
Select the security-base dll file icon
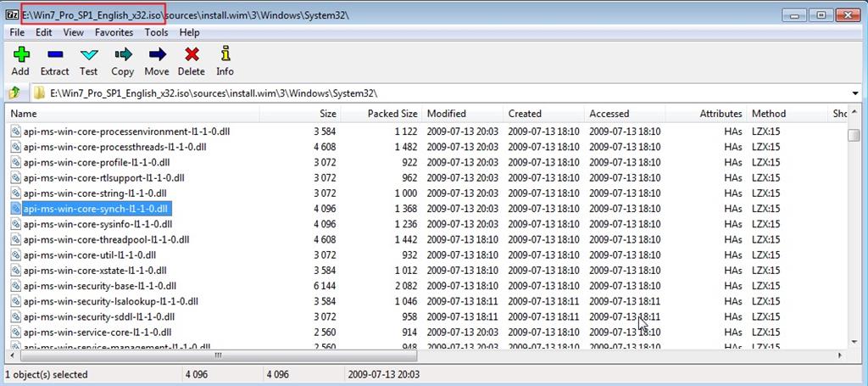[x=15, y=286]
